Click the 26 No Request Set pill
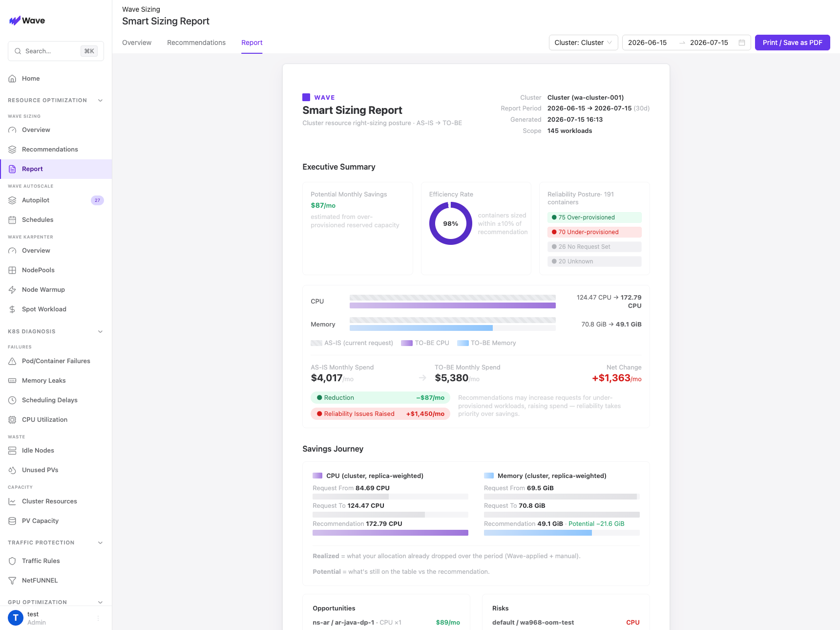This screenshot has width=840, height=630. tap(594, 247)
